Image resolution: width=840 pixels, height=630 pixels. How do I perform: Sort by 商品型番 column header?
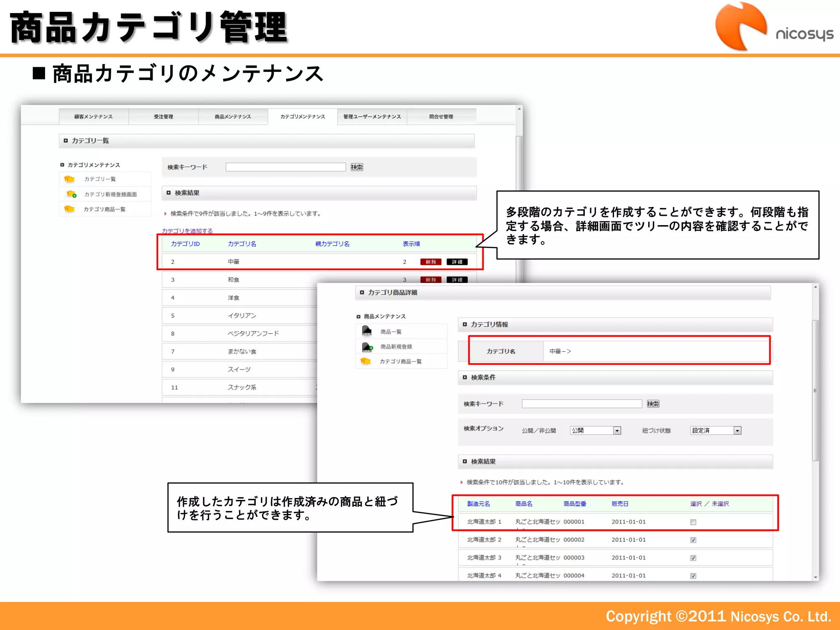pos(575,504)
